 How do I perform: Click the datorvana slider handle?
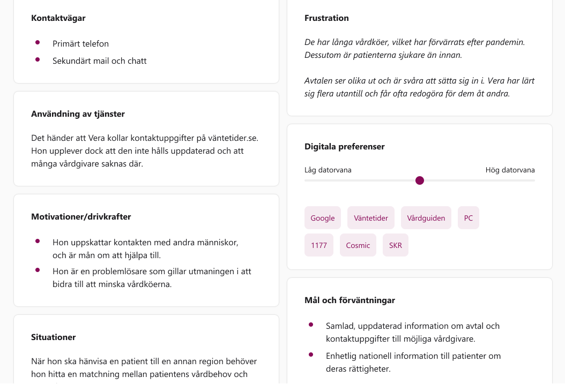pyautogui.click(x=420, y=180)
